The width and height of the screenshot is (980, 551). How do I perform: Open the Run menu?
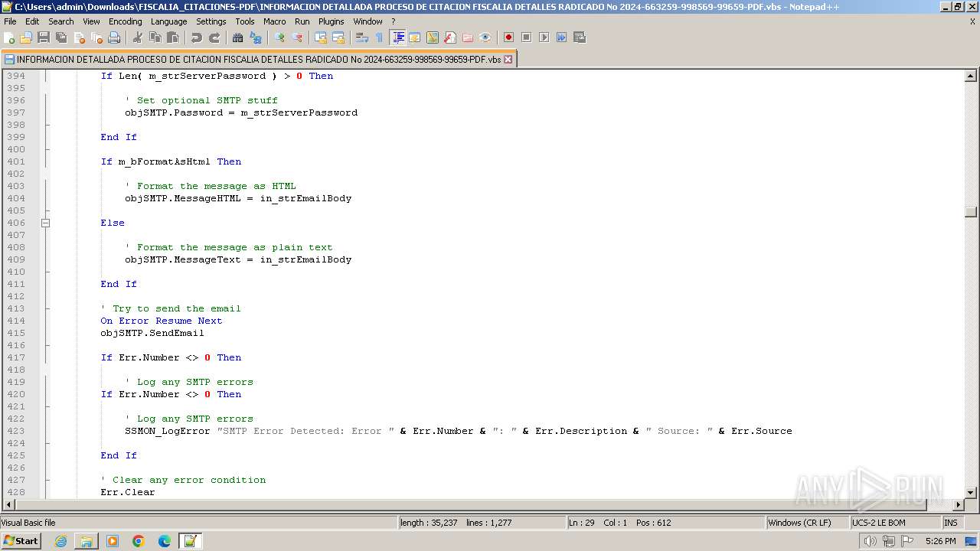tap(302, 21)
